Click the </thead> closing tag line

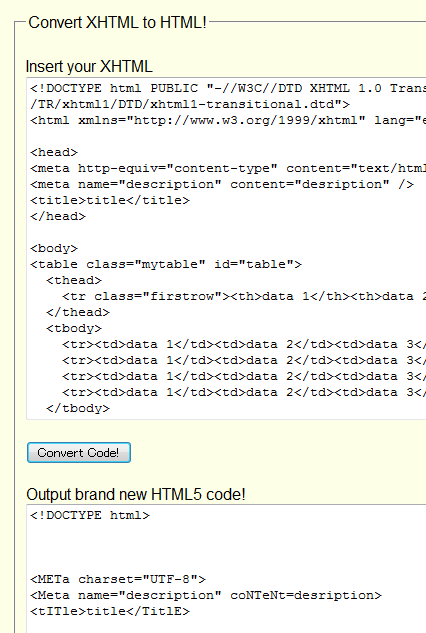[x=78, y=312]
